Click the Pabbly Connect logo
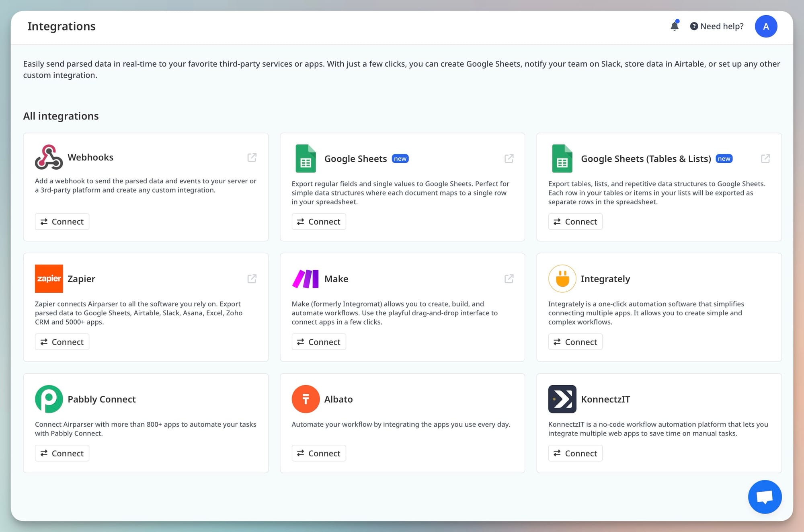The width and height of the screenshot is (804, 532). [x=49, y=399]
